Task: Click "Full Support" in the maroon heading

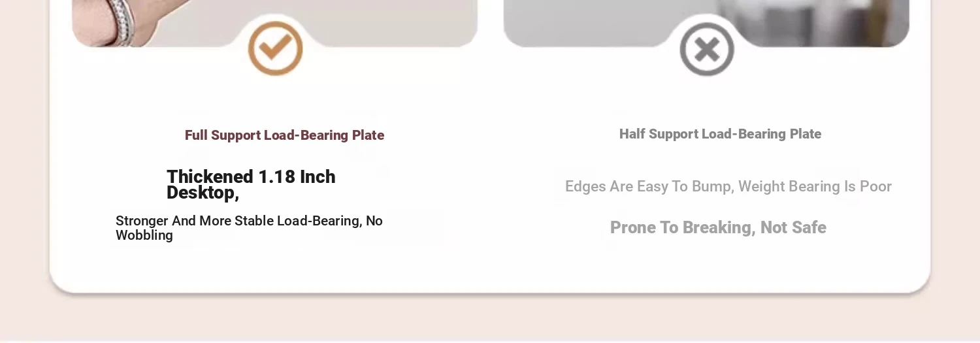Action: (222, 135)
